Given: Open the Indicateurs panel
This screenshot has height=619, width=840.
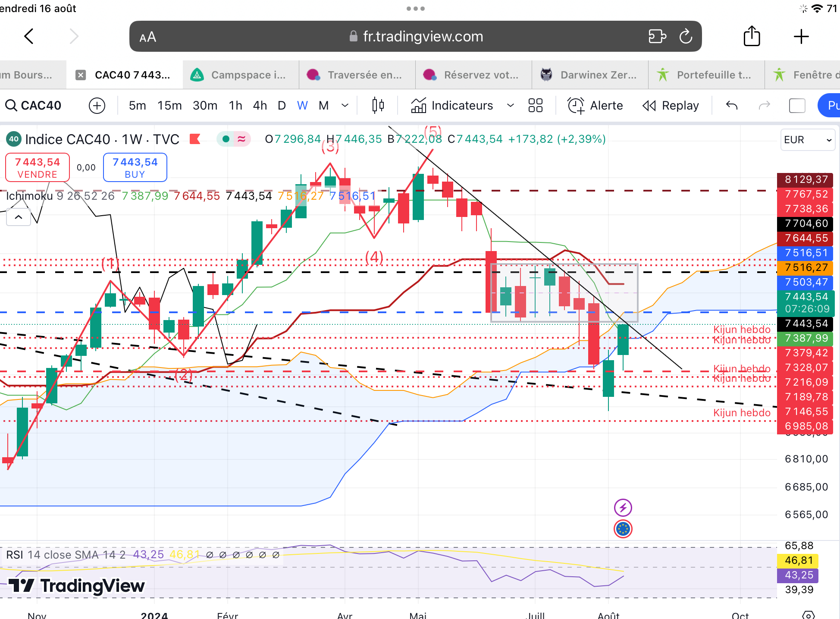Looking at the screenshot, I should [x=453, y=105].
